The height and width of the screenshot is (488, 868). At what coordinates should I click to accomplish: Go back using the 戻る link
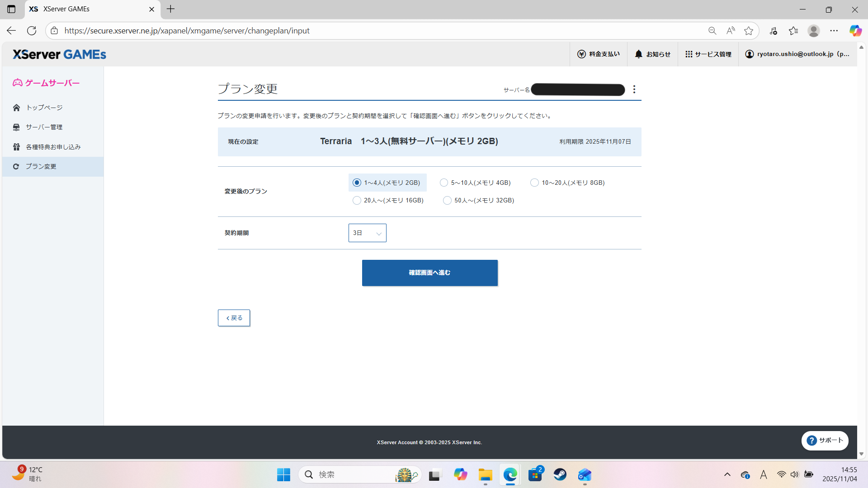coord(233,318)
